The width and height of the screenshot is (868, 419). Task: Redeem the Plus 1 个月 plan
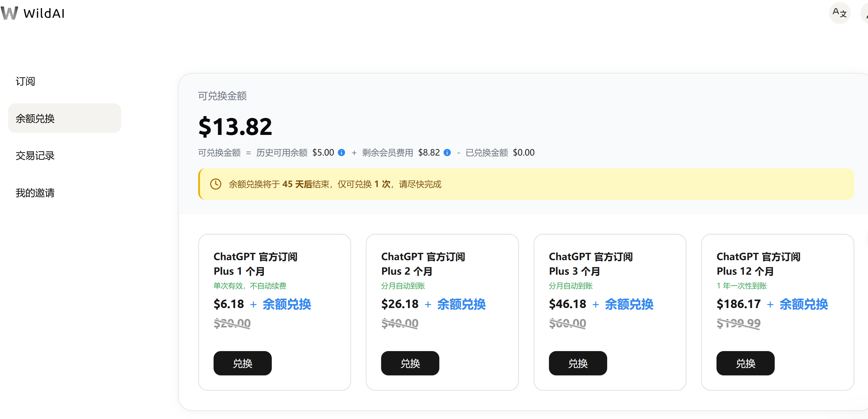coord(242,363)
